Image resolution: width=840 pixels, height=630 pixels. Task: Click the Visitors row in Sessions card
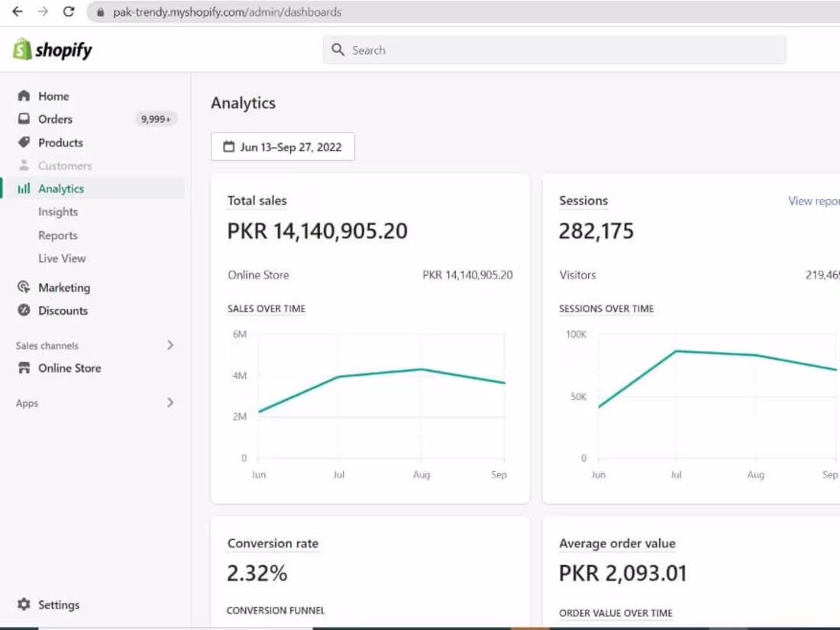699,275
